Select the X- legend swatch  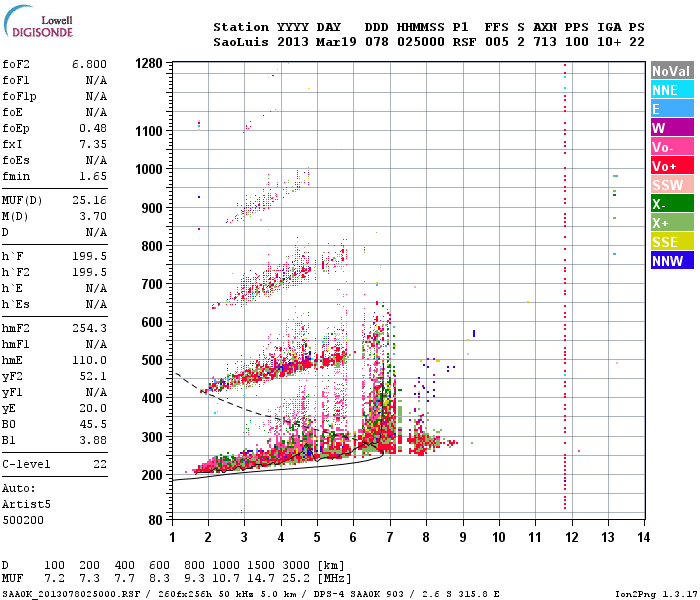coord(672,204)
